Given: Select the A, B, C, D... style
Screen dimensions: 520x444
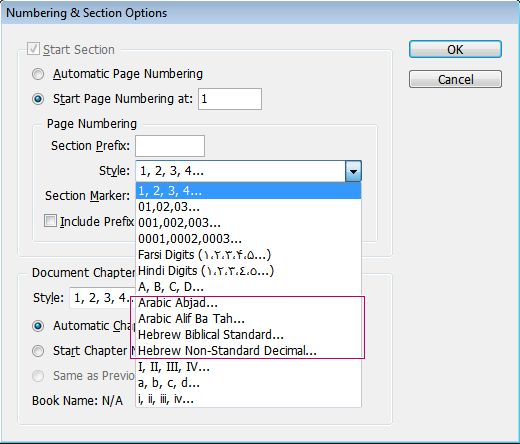Looking at the screenshot, I should (x=248, y=287).
